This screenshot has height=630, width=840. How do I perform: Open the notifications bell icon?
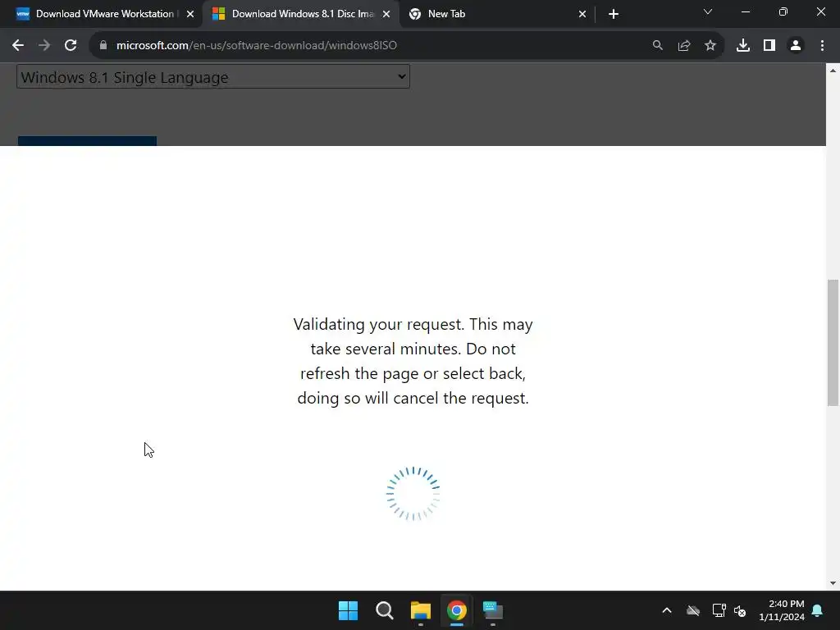817,610
